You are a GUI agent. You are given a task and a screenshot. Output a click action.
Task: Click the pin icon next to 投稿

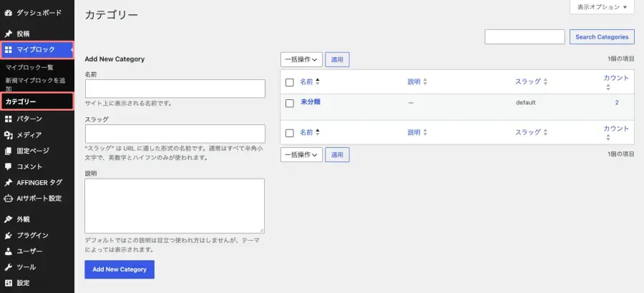8,34
